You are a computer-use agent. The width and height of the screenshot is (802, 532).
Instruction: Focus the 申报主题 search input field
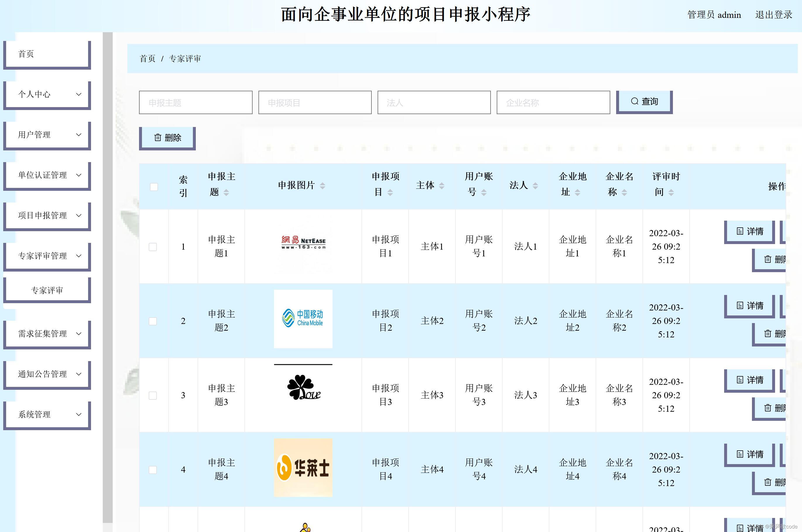point(196,102)
